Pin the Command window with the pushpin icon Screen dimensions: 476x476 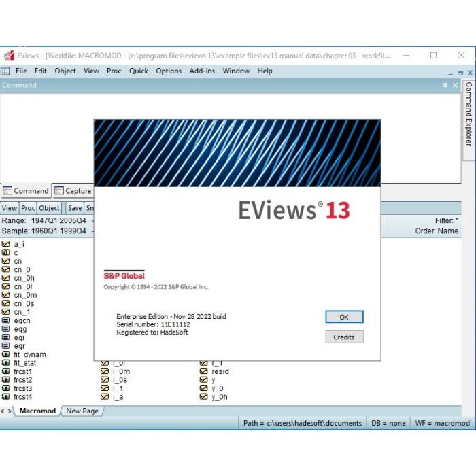(x=445, y=85)
